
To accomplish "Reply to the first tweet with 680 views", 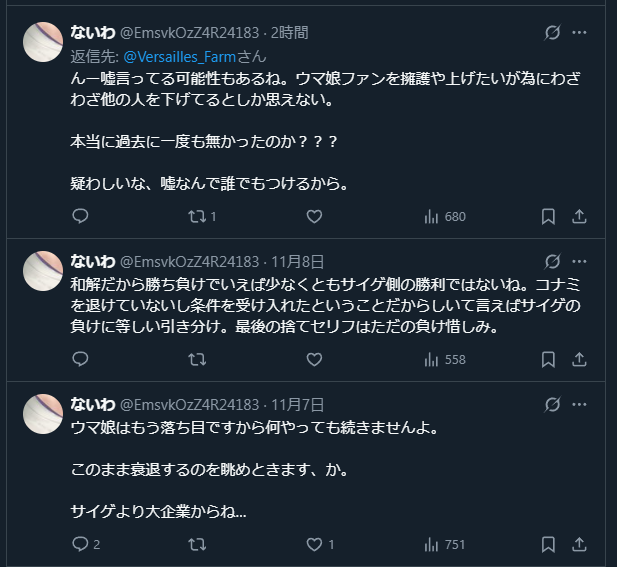I will click(81, 216).
